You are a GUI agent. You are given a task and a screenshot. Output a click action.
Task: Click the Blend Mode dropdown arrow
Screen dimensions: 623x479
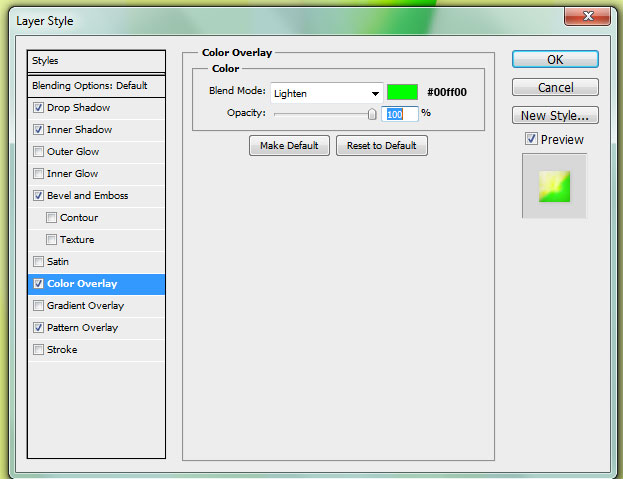tap(375, 93)
